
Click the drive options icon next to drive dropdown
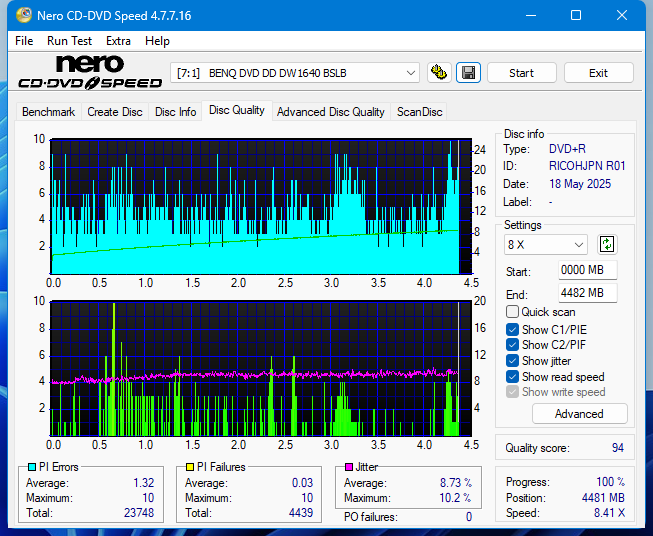(x=438, y=73)
